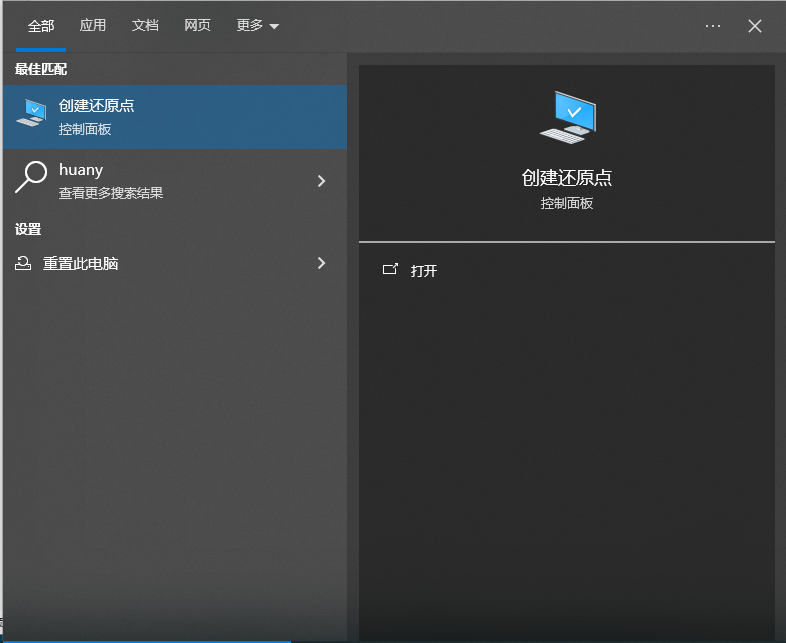Image resolution: width=786 pixels, height=643 pixels.
Task: Switch to the 全部 tab
Action: 41,26
